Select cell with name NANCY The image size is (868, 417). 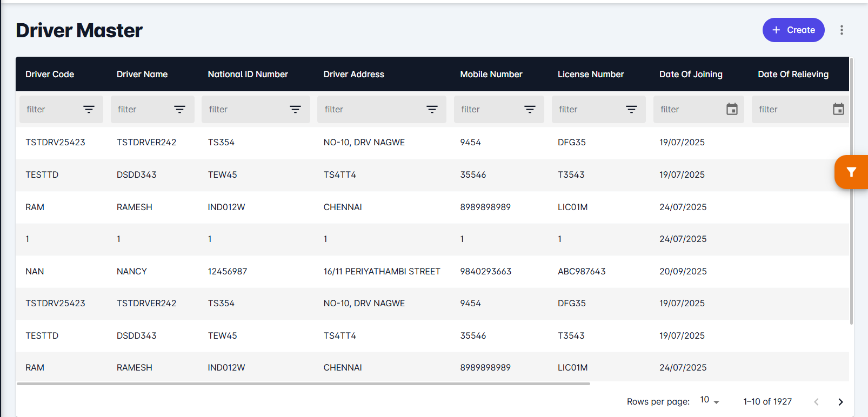[132, 271]
